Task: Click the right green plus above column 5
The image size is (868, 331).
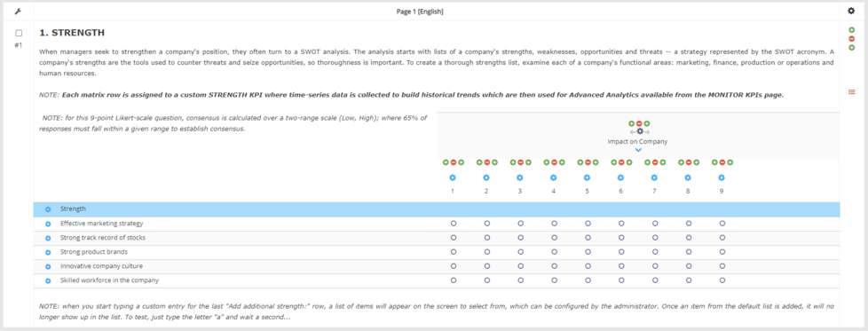Action: point(596,162)
